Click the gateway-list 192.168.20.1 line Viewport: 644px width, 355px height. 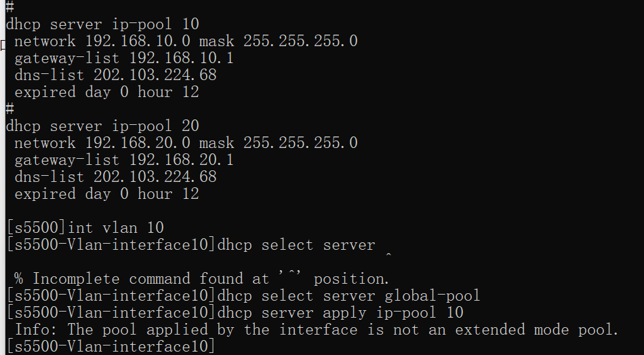(123, 160)
